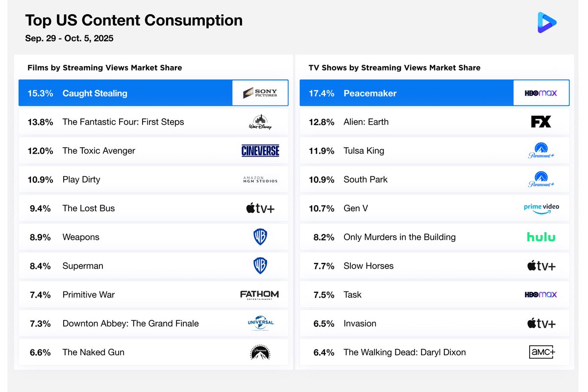
Task: Click the Sony Pictures logo
Action: tap(260, 93)
